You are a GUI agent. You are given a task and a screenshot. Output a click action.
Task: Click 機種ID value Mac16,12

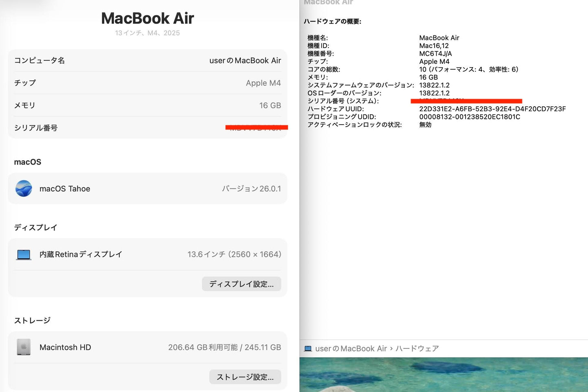point(434,46)
